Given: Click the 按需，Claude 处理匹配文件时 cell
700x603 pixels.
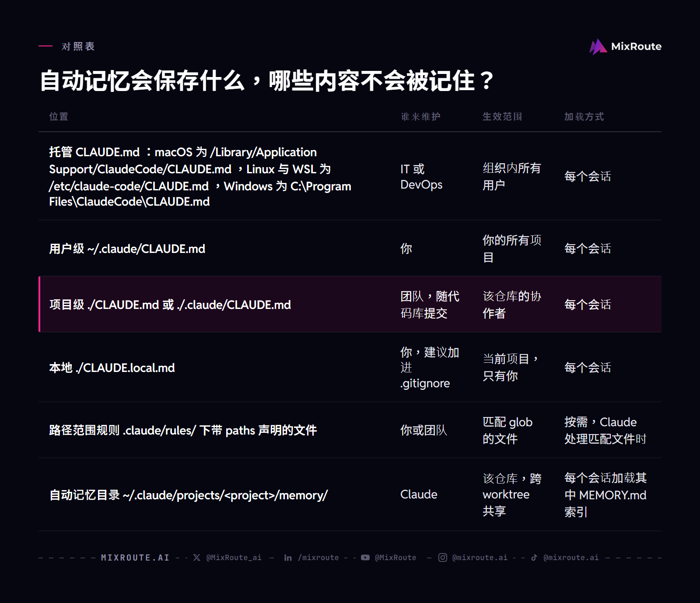Looking at the screenshot, I should coord(605,430).
